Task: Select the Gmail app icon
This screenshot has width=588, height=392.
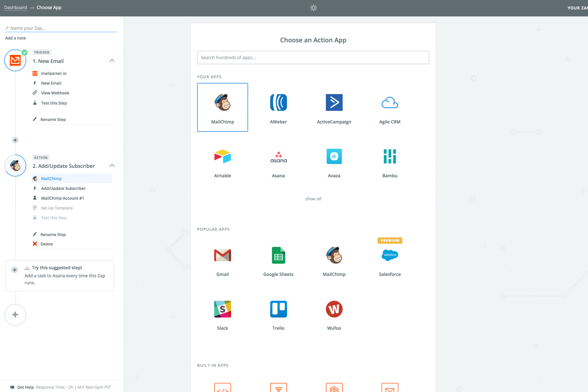Action: [223, 255]
